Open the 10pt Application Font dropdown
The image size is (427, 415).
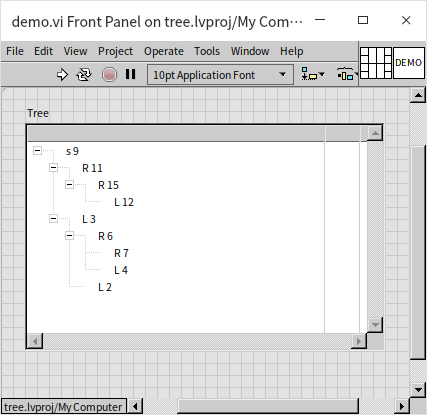(x=220, y=75)
